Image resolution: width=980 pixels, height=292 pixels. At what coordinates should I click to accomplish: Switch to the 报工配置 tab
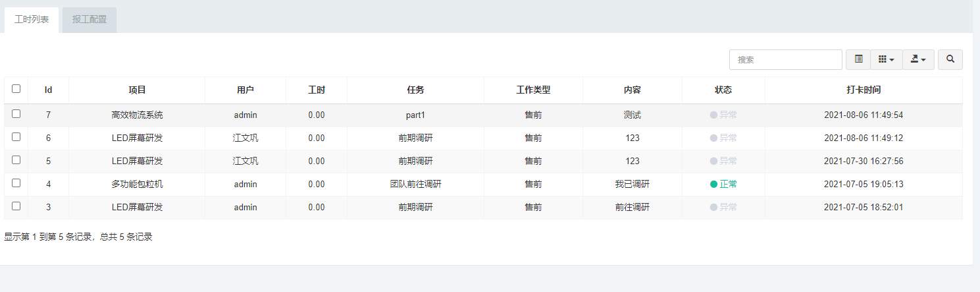click(x=90, y=20)
